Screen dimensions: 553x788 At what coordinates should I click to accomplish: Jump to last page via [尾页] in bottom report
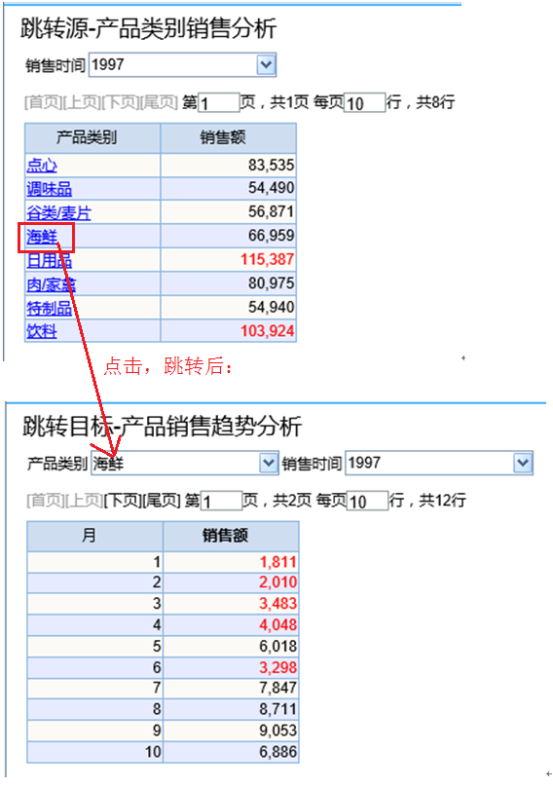point(162,501)
